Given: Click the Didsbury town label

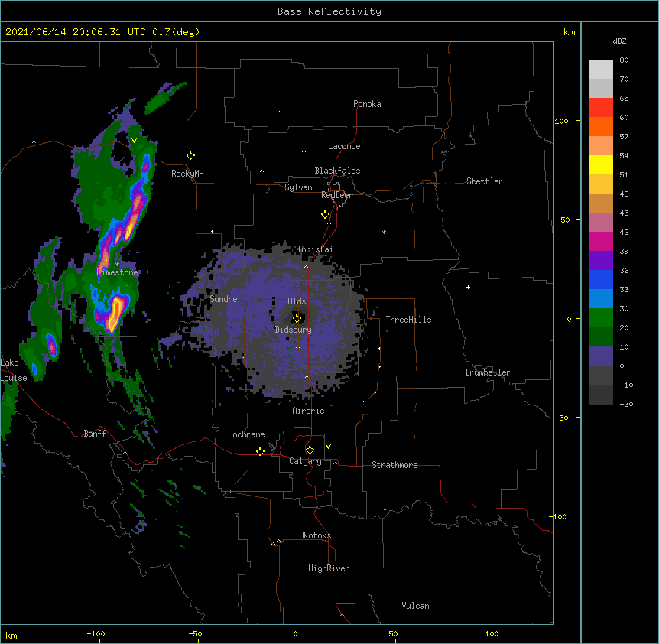Looking at the screenshot, I should tap(294, 330).
